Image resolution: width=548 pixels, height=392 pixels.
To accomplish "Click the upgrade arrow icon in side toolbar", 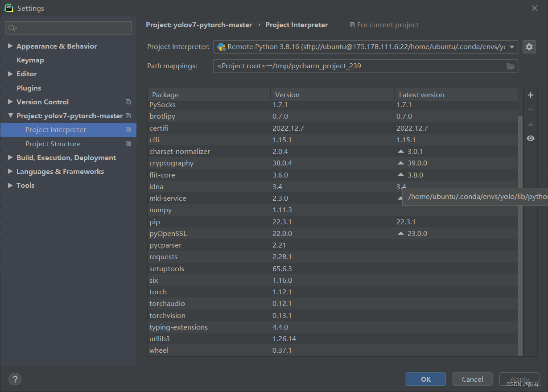I will coord(531,124).
